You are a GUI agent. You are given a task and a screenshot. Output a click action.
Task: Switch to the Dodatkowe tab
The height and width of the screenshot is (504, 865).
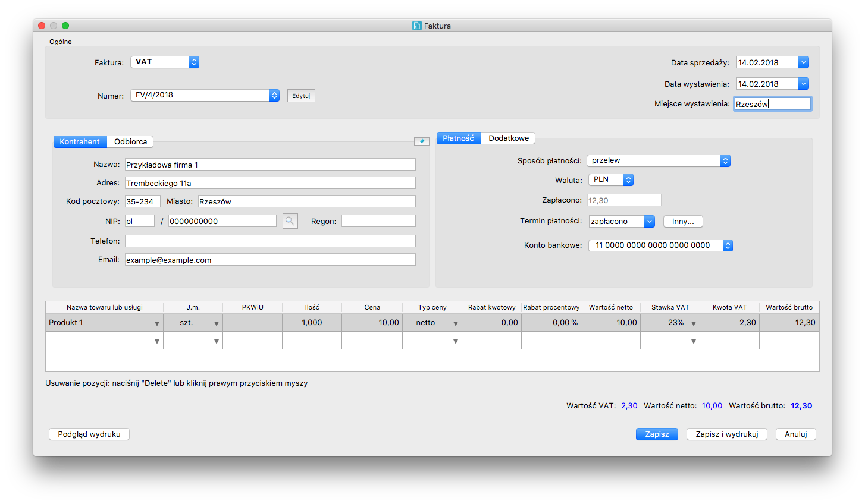[509, 138]
